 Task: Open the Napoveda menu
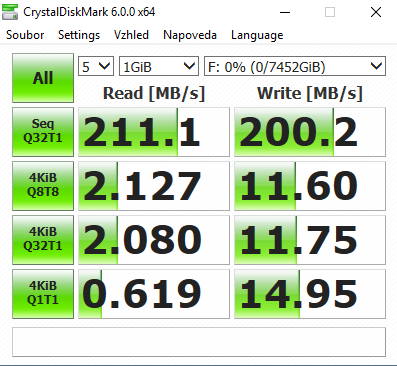tap(190, 35)
